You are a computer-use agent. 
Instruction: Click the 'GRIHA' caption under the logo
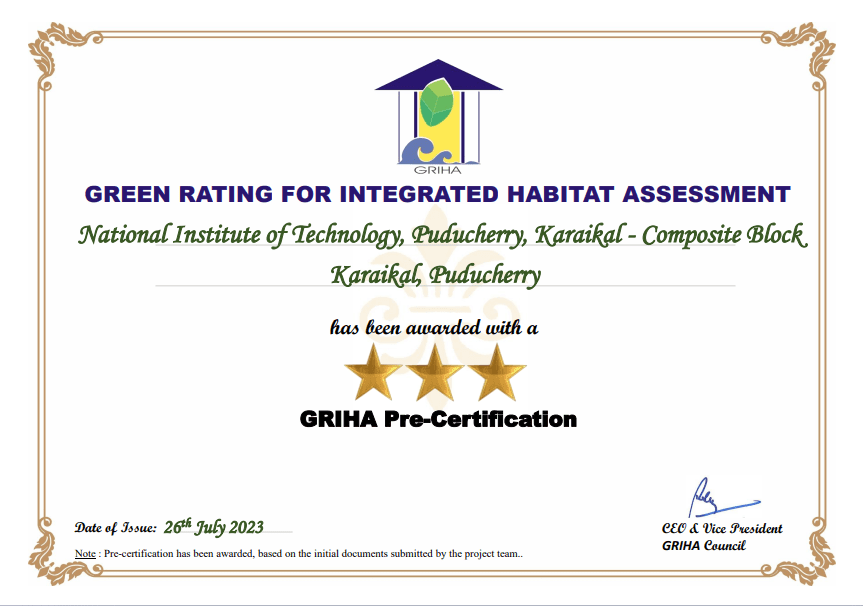438,170
